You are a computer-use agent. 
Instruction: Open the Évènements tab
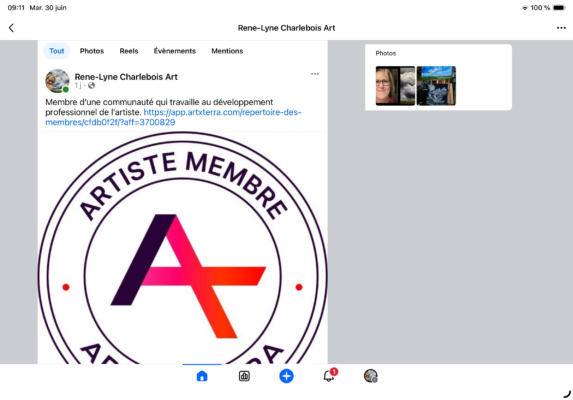(175, 51)
